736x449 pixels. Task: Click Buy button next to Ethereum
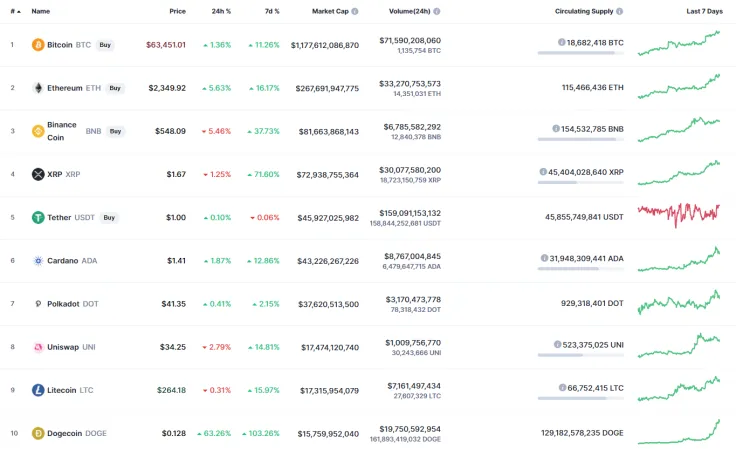[115, 88]
